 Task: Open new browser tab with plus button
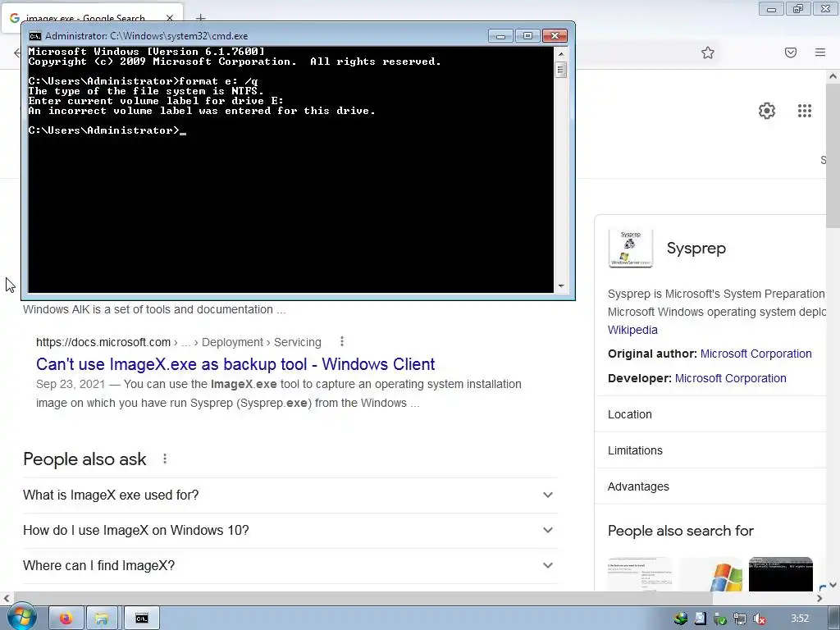(200, 18)
